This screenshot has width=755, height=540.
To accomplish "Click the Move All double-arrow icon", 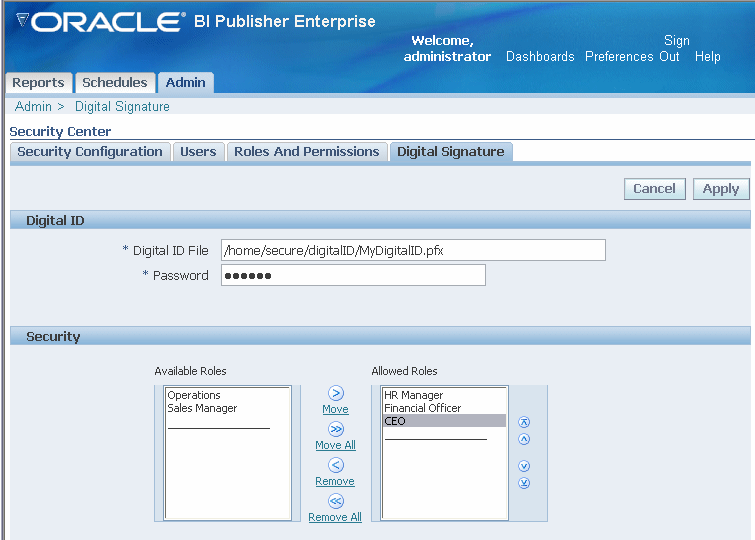I will [336, 429].
